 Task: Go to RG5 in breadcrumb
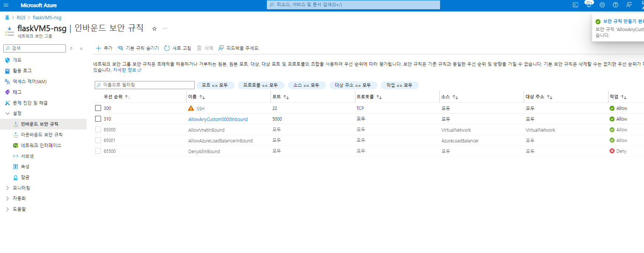coord(21,17)
